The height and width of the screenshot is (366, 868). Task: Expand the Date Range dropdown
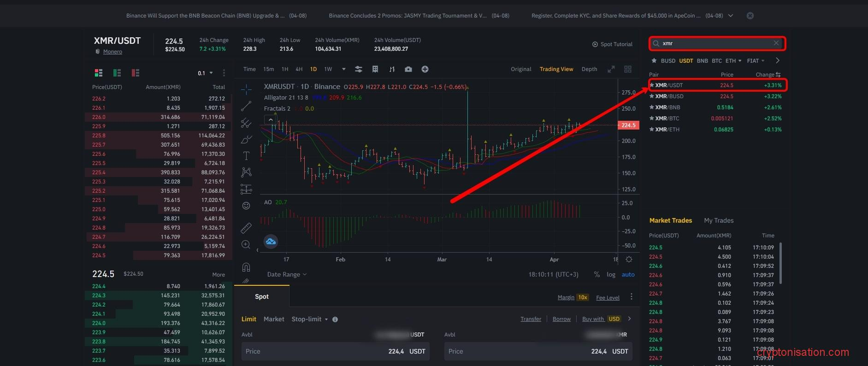pyautogui.click(x=287, y=274)
